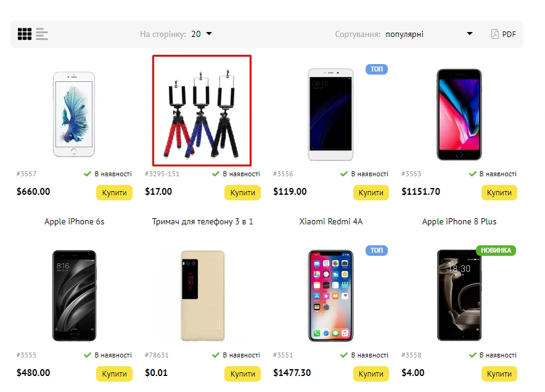This screenshot has width=545, height=392.
Task: Open the iPhone X product image
Action: 330,296
